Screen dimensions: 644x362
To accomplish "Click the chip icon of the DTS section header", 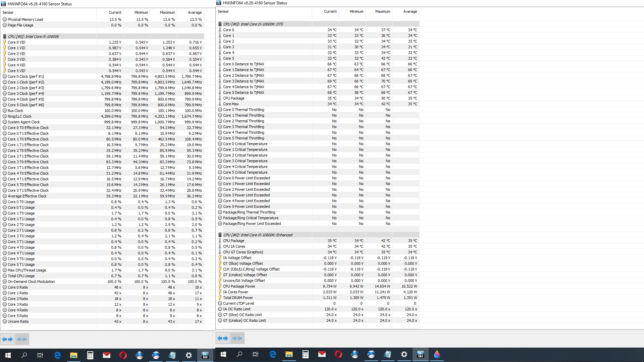I will tap(220, 24).
